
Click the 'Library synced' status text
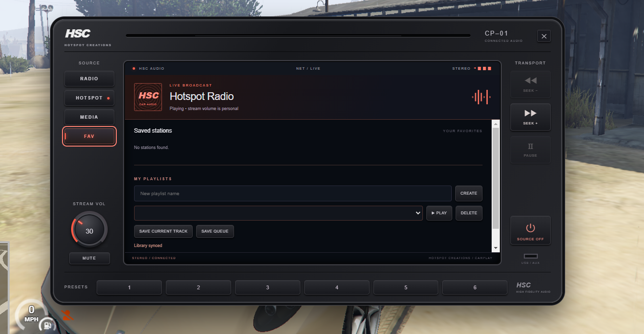[x=148, y=246]
